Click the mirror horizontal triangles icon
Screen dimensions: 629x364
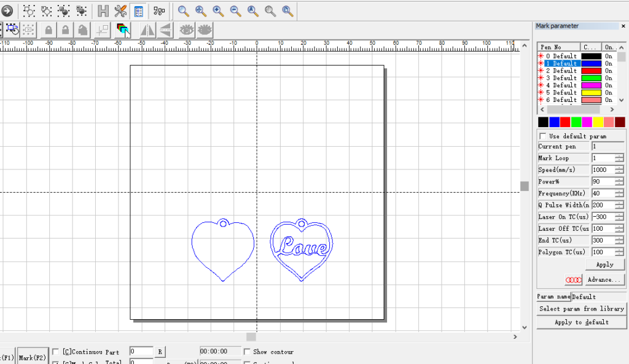pos(147,29)
